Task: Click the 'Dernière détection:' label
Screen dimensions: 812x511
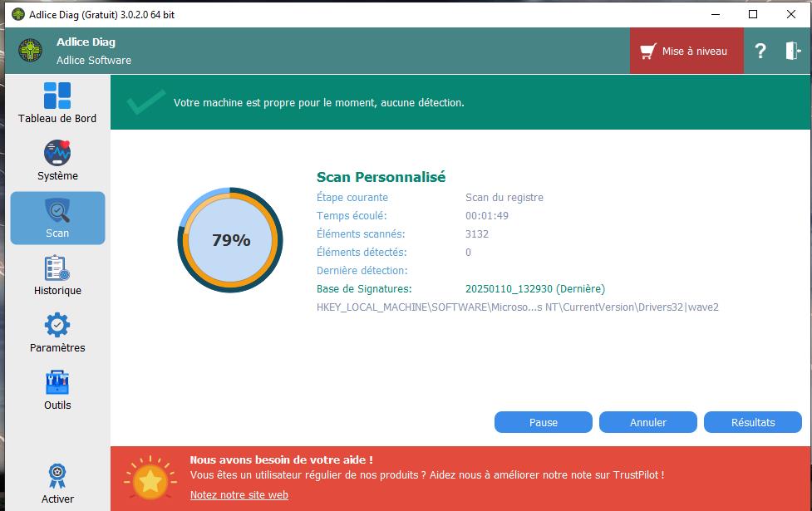Action: point(362,271)
